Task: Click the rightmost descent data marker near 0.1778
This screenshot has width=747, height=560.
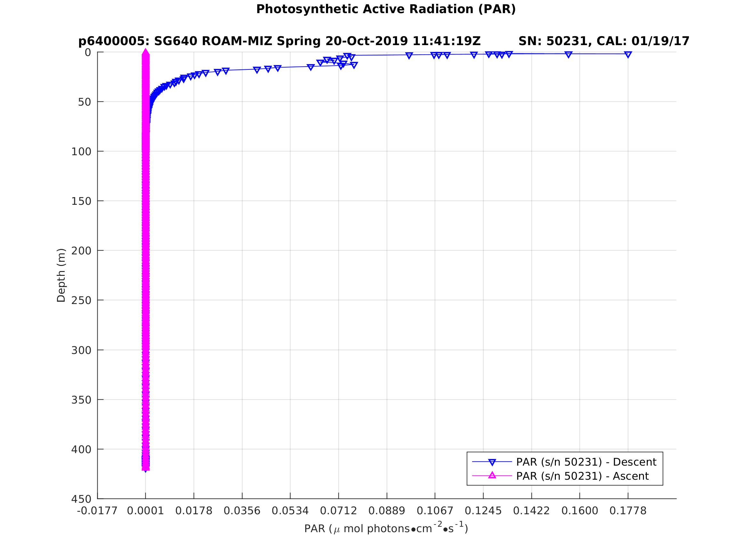Action: coord(628,54)
